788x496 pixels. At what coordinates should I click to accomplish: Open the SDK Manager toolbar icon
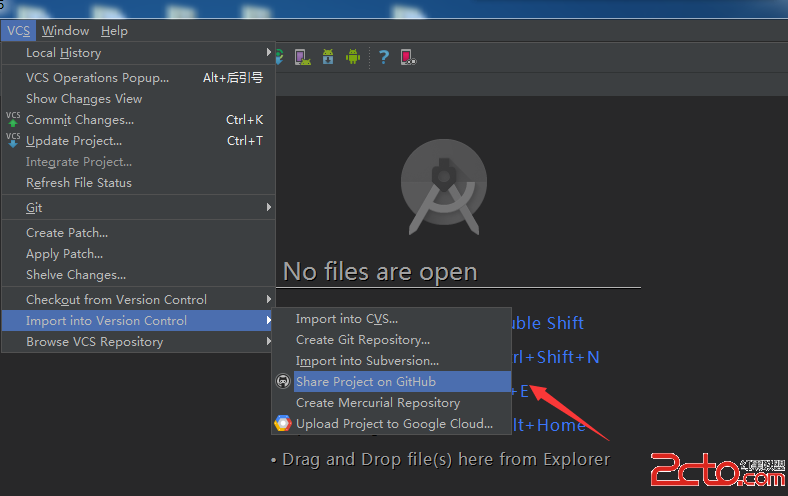tap(328, 57)
